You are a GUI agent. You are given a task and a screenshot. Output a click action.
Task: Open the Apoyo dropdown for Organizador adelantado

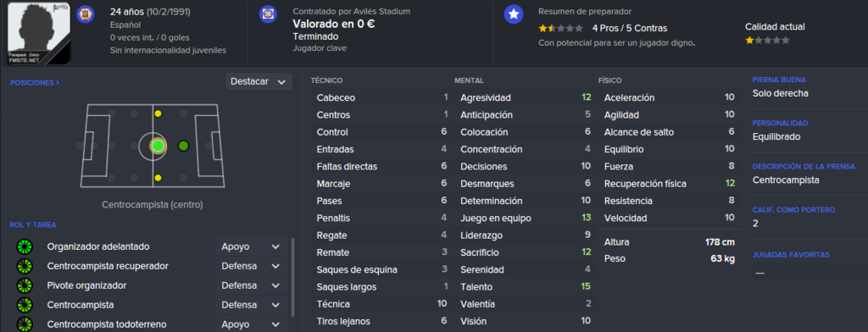pos(251,246)
